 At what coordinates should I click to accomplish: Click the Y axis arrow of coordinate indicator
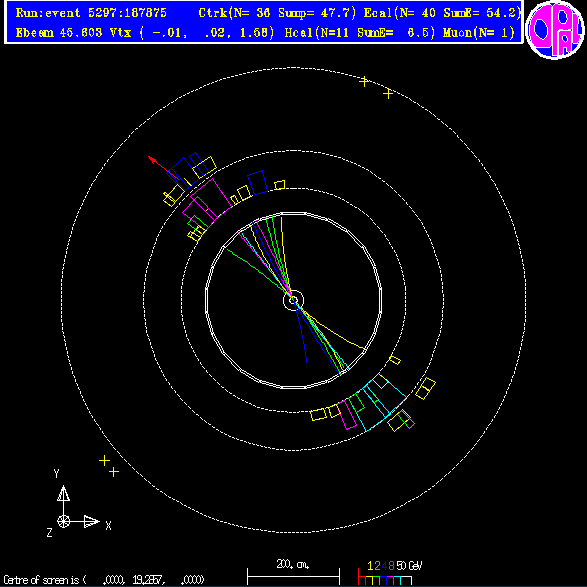coord(63,494)
